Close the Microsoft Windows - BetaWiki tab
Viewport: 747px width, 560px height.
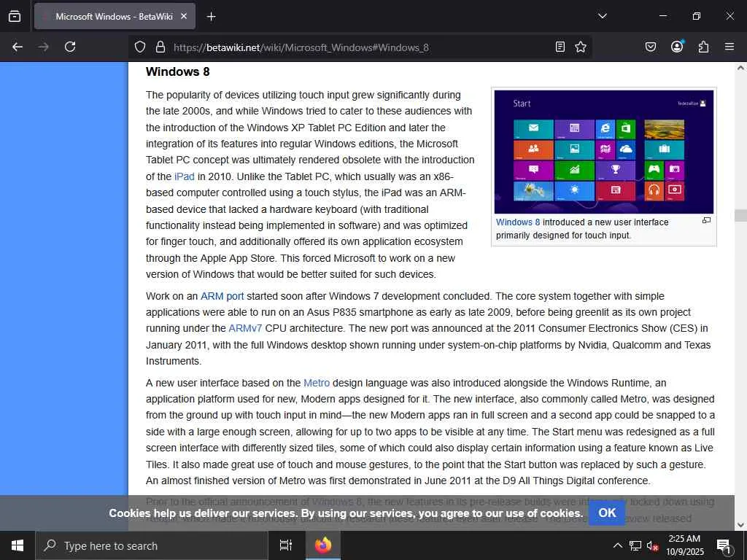tap(184, 16)
